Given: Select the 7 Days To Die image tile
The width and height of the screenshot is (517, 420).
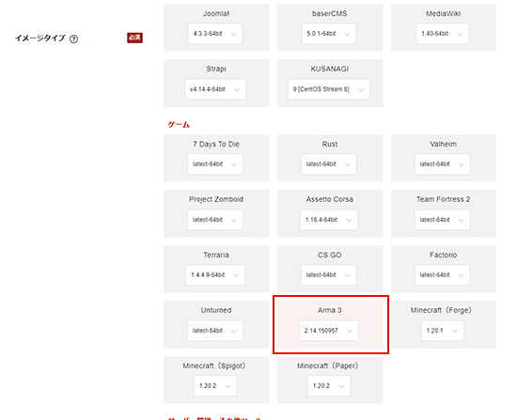Looking at the screenshot, I should pyautogui.click(x=216, y=158).
